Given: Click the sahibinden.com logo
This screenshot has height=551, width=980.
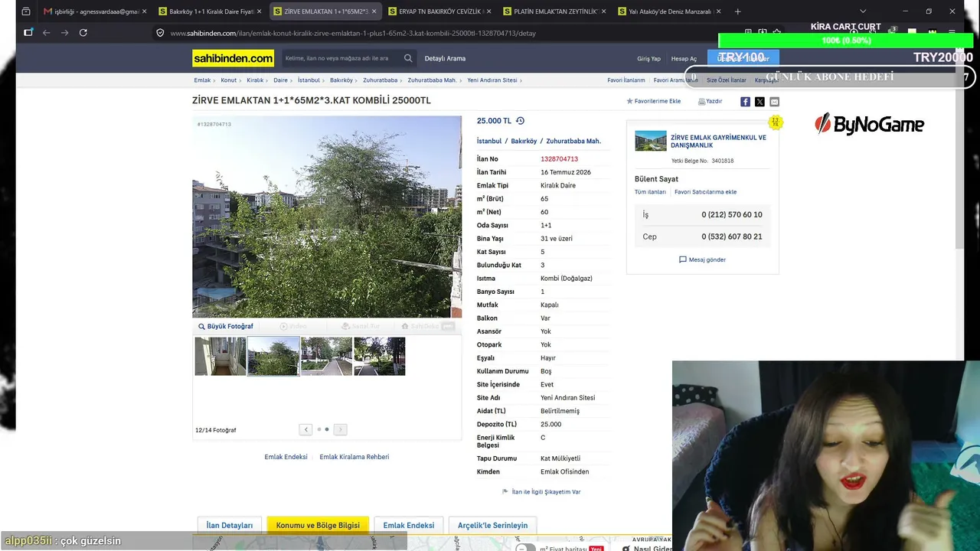Looking at the screenshot, I should point(233,58).
